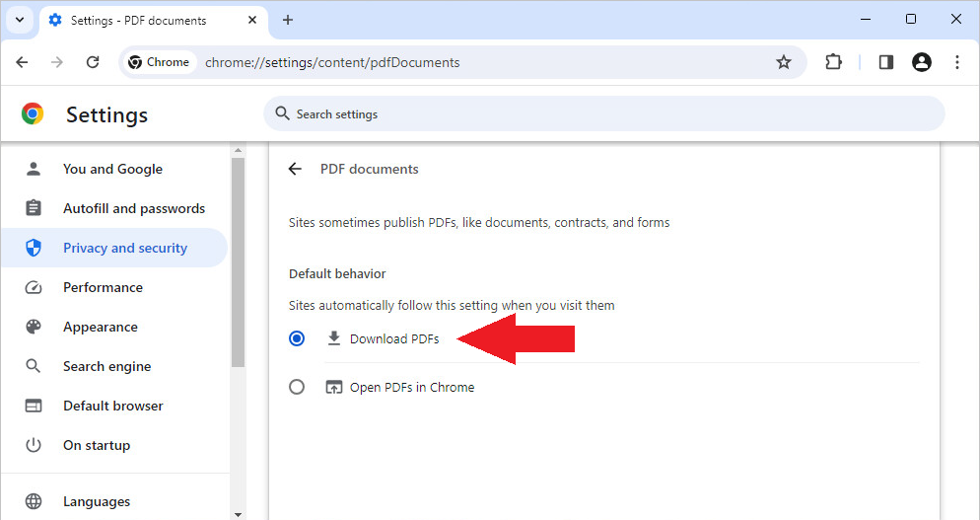Image resolution: width=980 pixels, height=520 pixels.
Task: Select the Open PDFs in Chrome radio button
Action: pyautogui.click(x=297, y=387)
